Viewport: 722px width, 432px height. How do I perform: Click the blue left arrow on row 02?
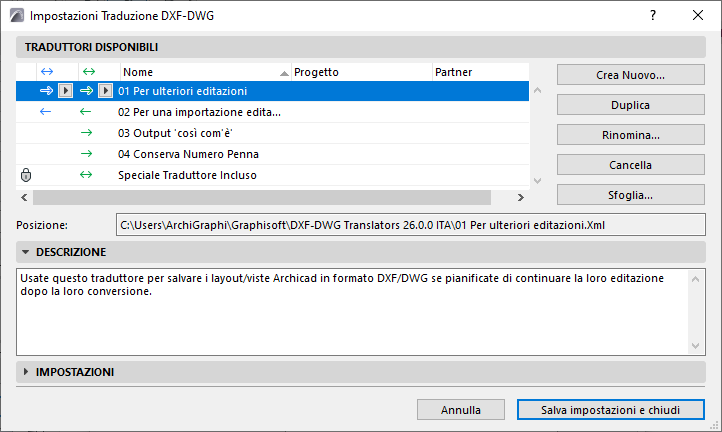tap(45, 112)
